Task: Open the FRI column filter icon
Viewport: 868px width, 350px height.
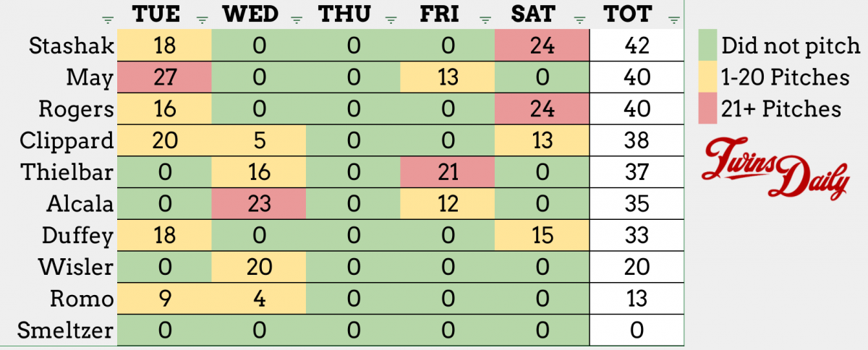Action: (x=485, y=20)
